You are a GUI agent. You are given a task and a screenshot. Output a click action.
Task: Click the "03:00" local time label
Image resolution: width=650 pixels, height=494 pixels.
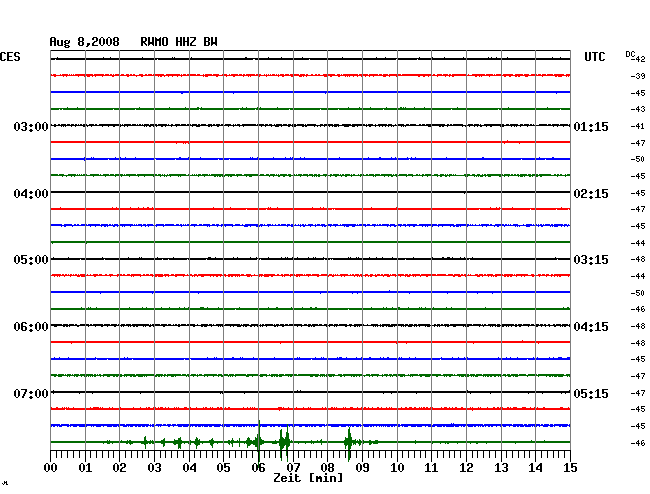tap(31, 126)
